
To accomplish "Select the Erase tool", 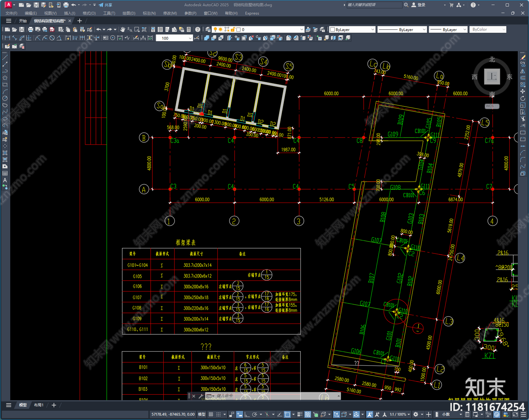I will click(523, 57).
